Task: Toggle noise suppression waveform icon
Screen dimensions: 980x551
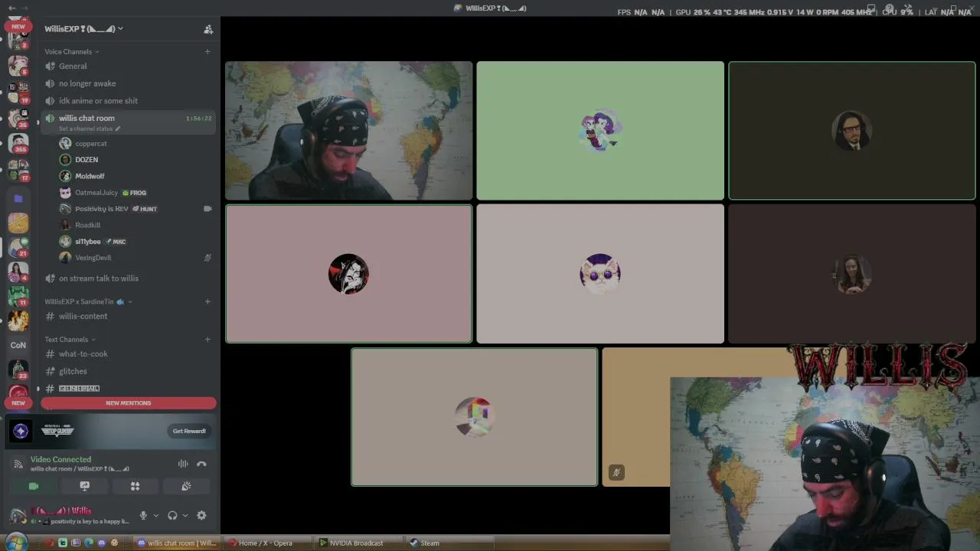Action: [183, 464]
